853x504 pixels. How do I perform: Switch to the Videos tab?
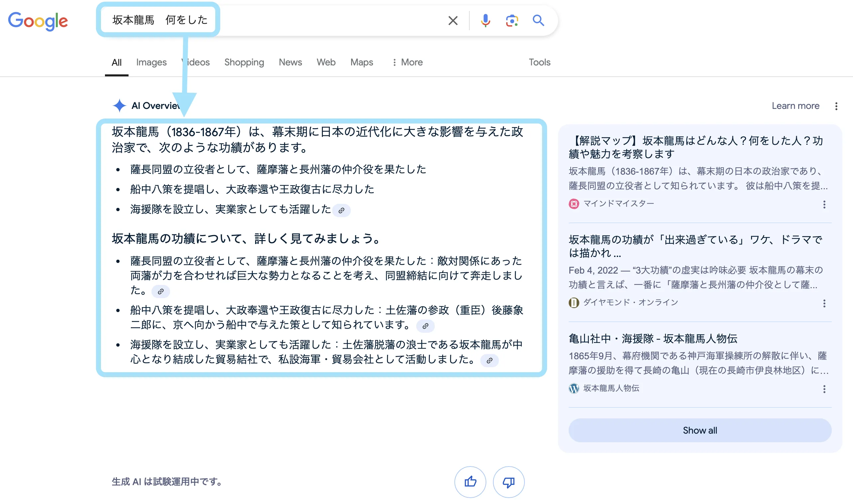(x=196, y=62)
